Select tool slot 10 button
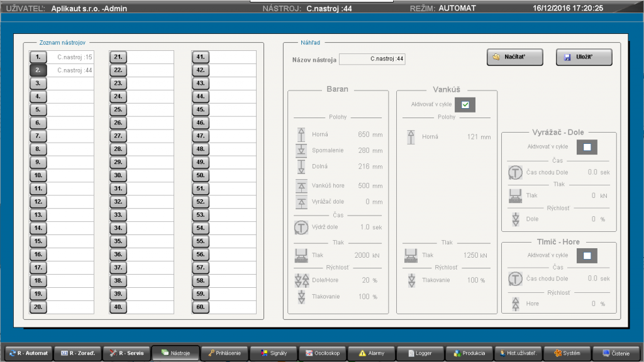Image resolution: width=644 pixels, height=362 pixels. [38, 175]
